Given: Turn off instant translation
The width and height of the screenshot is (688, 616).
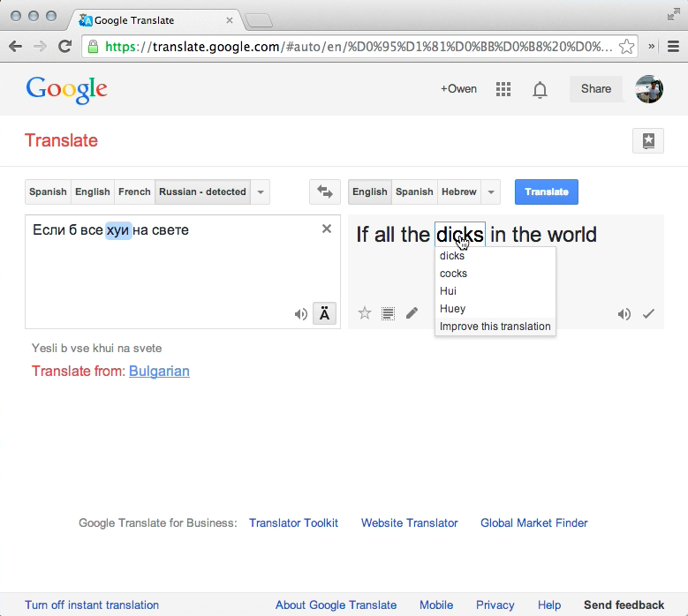Looking at the screenshot, I should (x=92, y=605).
